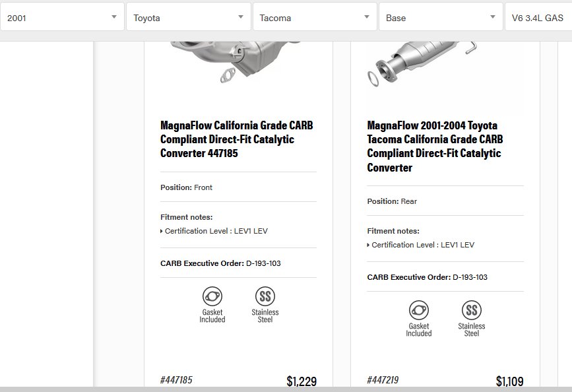This screenshot has height=392, width=572.
Task: Open the engine dropdown showing V6 3.4L GAS
Action: 538,17
